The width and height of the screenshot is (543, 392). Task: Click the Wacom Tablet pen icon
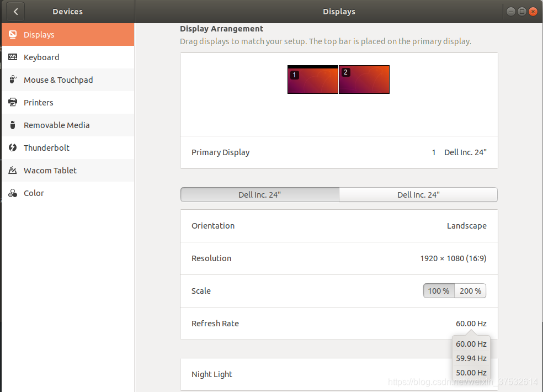pyautogui.click(x=13, y=170)
